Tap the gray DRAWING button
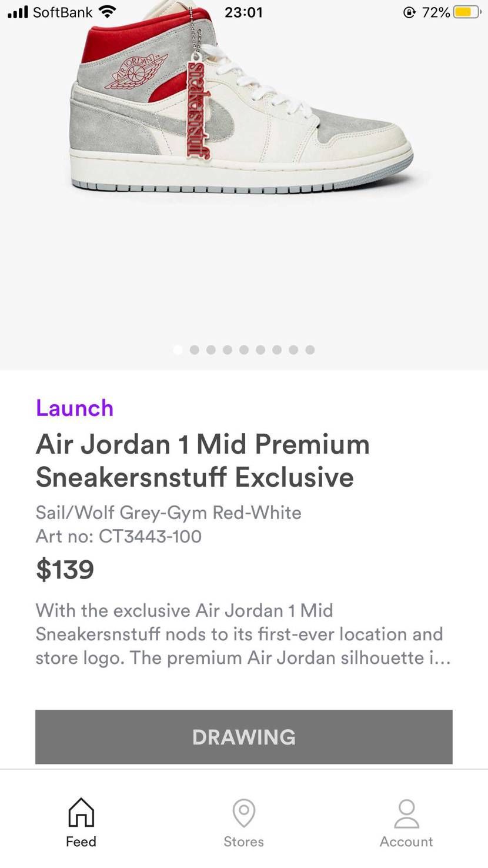488x868 pixels. 244,737
